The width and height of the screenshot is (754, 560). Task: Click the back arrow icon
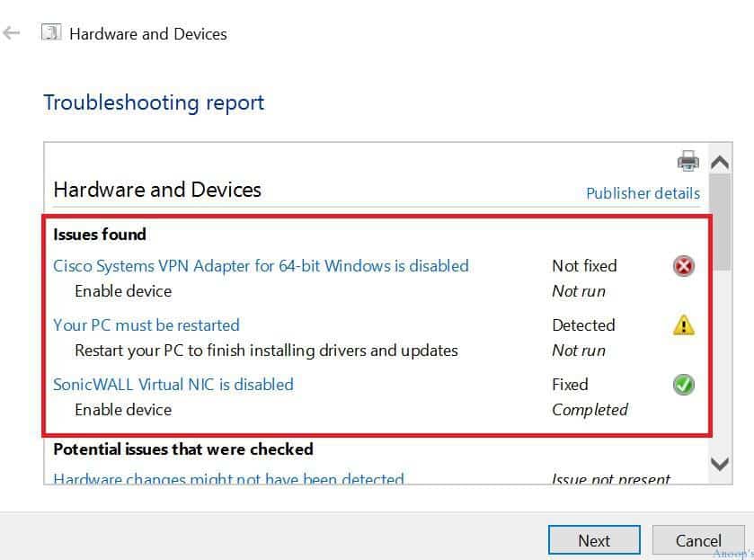(11, 33)
